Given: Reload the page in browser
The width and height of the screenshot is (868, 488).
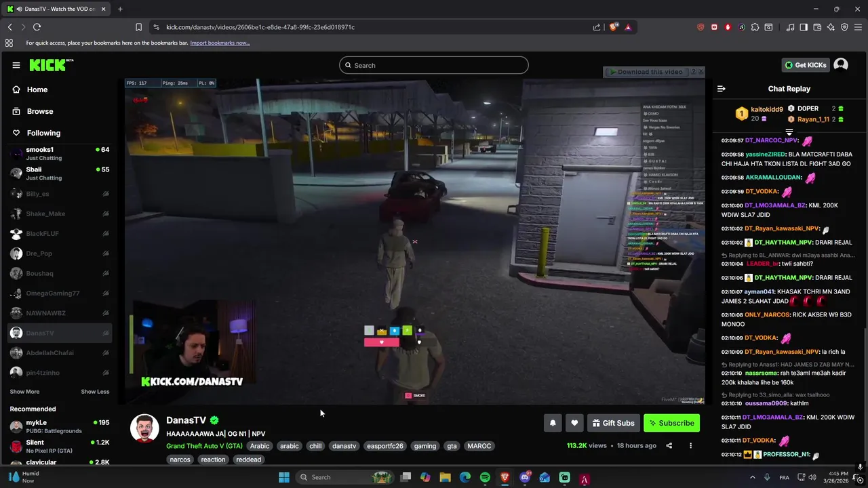Looking at the screenshot, I should (37, 27).
